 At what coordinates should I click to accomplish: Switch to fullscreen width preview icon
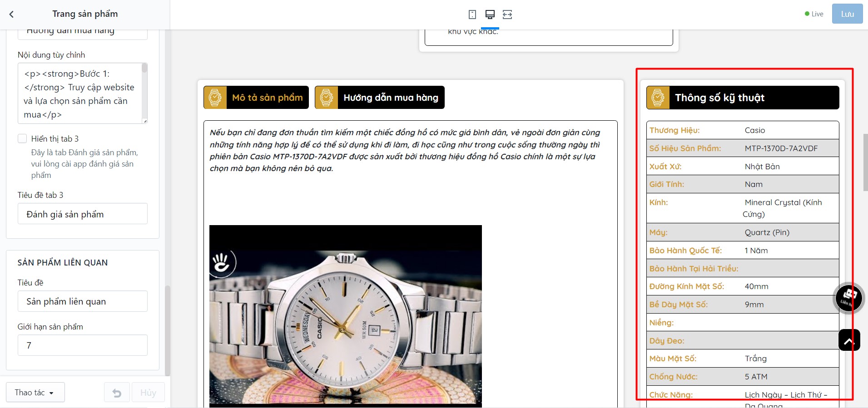click(507, 15)
